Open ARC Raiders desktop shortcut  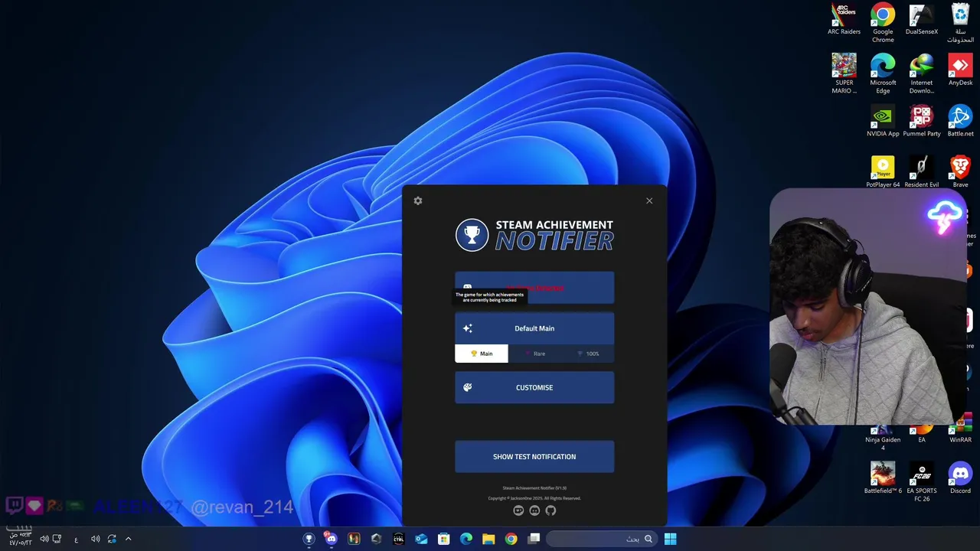coord(844,20)
